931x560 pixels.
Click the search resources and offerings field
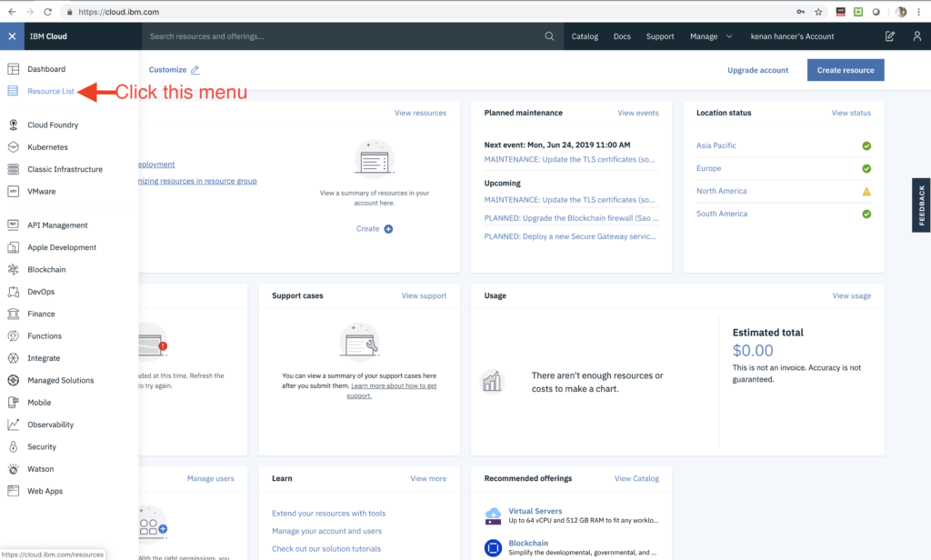pyautogui.click(x=353, y=36)
